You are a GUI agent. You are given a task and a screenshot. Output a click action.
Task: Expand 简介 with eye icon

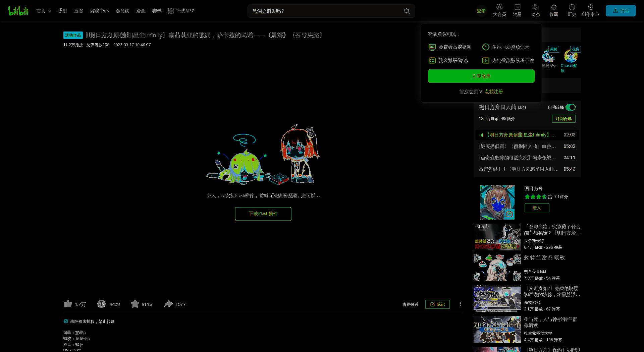point(508,119)
